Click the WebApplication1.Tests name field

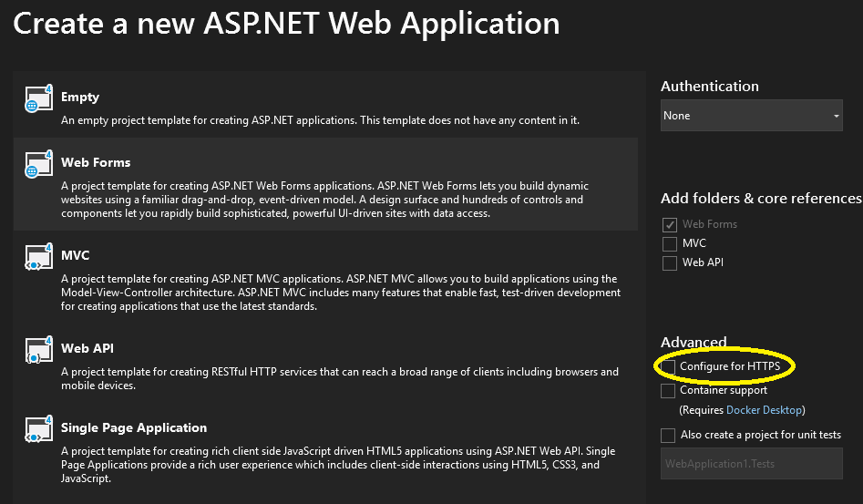[751, 464]
